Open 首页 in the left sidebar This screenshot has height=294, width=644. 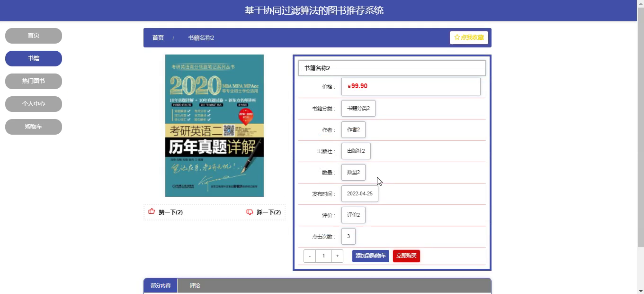34,36
